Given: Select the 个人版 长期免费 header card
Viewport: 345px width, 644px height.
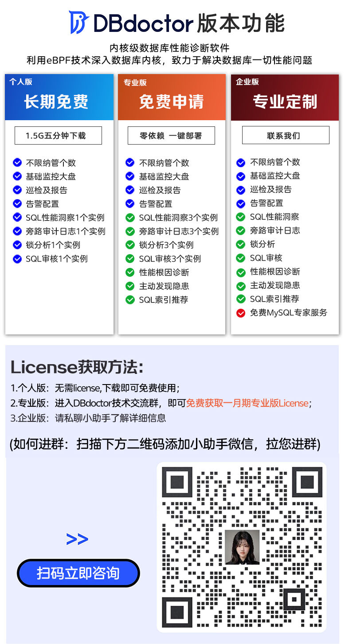Looking at the screenshot, I should 59,97.
